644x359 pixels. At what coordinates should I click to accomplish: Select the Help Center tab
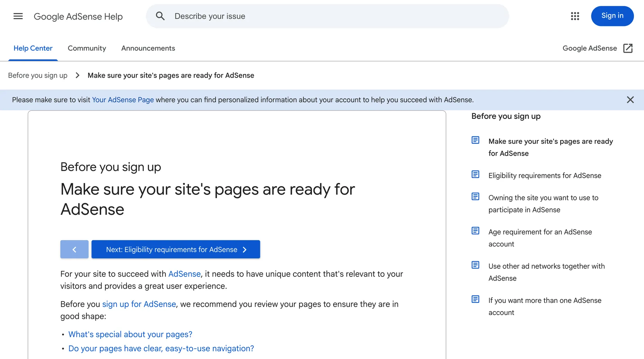[33, 48]
